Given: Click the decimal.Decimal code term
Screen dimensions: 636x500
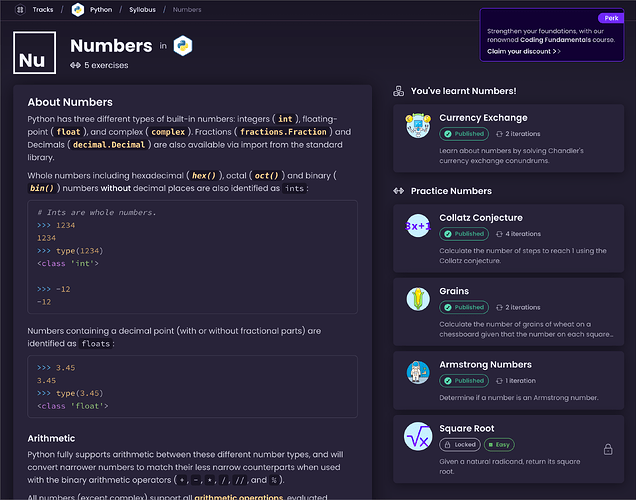Looking at the screenshot, I should point(109,145).
